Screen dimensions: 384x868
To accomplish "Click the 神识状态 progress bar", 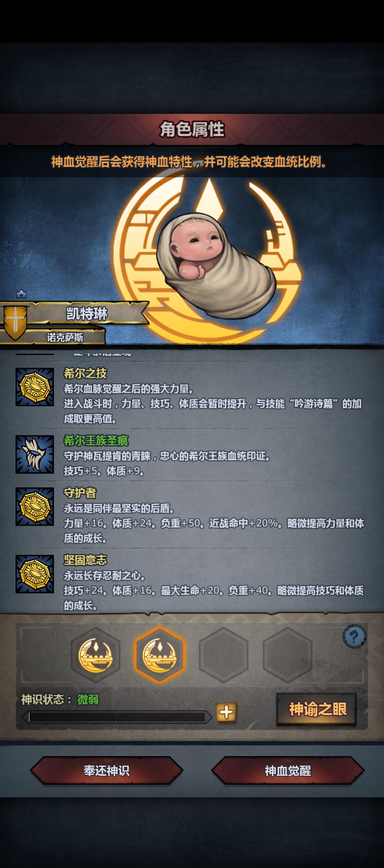I will pos(117,717).
